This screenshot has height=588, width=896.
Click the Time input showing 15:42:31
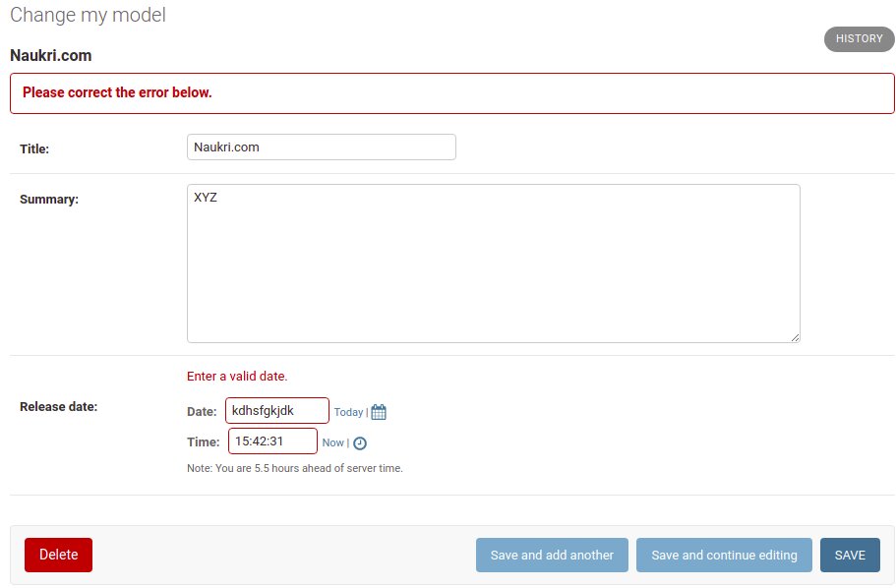coord(271,441)
